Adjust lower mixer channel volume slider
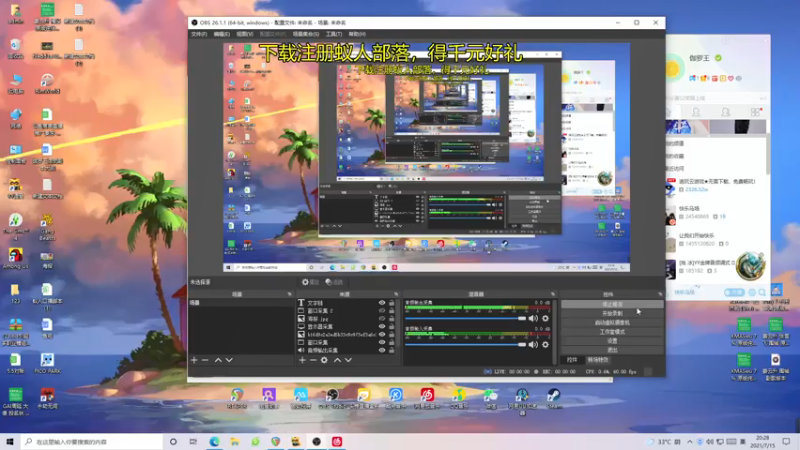 [x=465, y=344]
